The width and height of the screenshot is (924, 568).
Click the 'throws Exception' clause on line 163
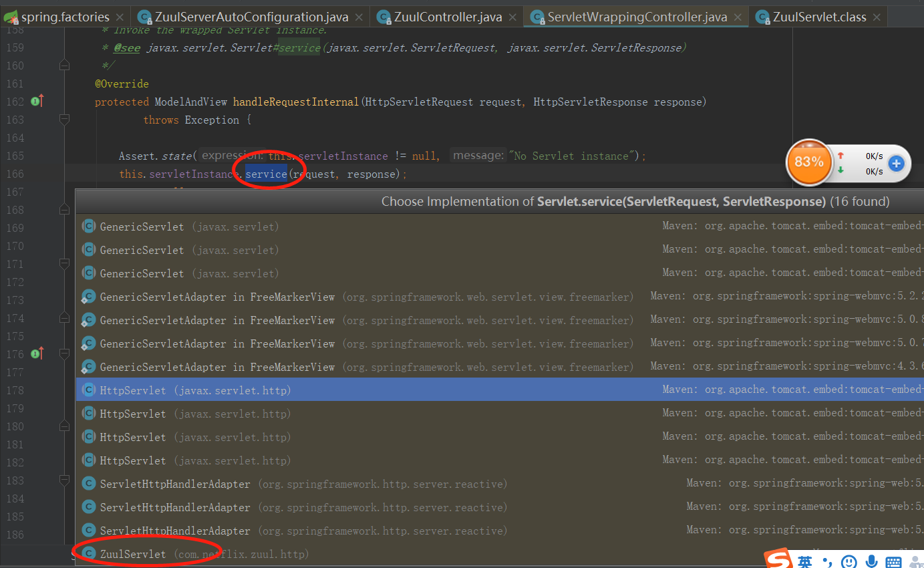pyautogui.click(x=191, y=120)
